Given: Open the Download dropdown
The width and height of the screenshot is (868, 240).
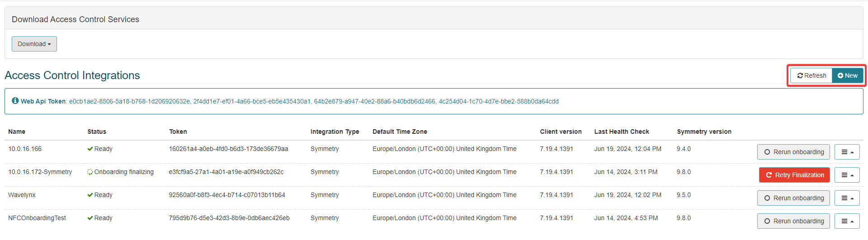Looking at the screenshot, I should coord(34,44).
